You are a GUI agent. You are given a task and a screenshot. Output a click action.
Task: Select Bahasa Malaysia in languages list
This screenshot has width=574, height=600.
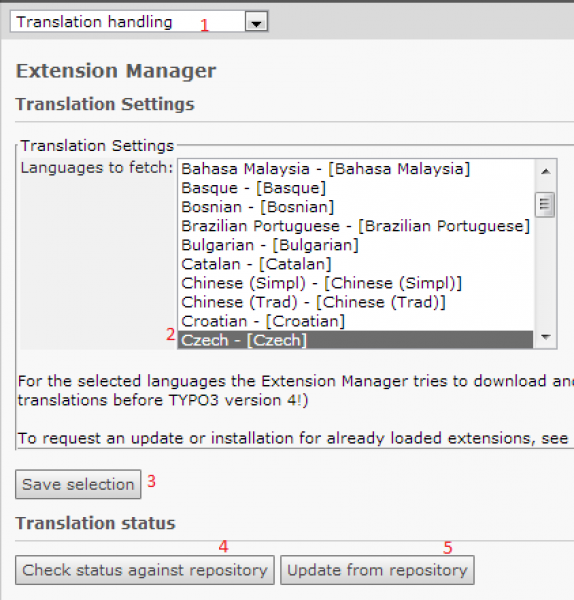coord(355,169)
